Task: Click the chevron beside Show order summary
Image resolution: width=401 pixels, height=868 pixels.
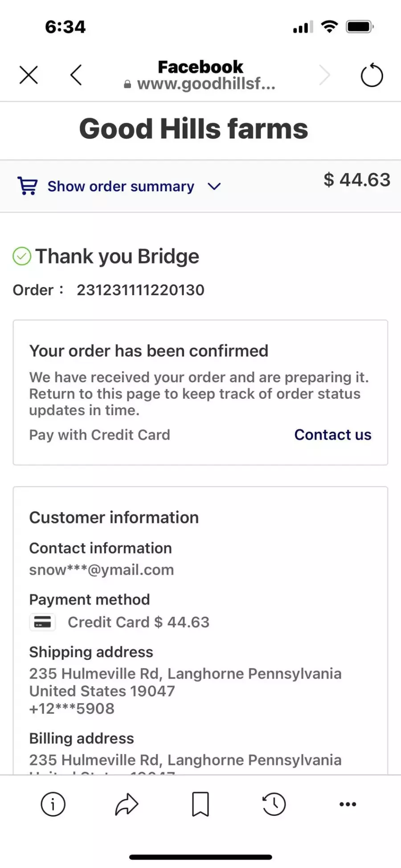Action: click(x=214, y=187)
